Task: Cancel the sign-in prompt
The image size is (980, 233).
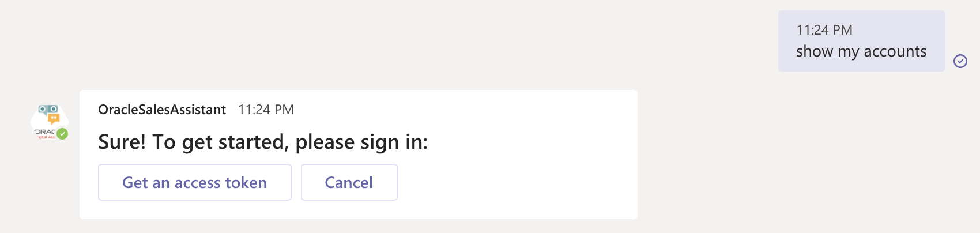Action: (349, 182)
